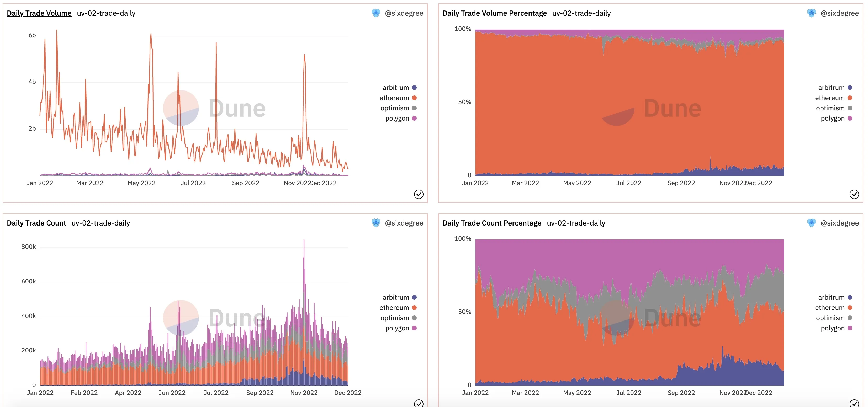Click sixdegree avatar icon in Daily Trade Volume panel
This screenshot has width=868, height=407.
pos(376,13)
